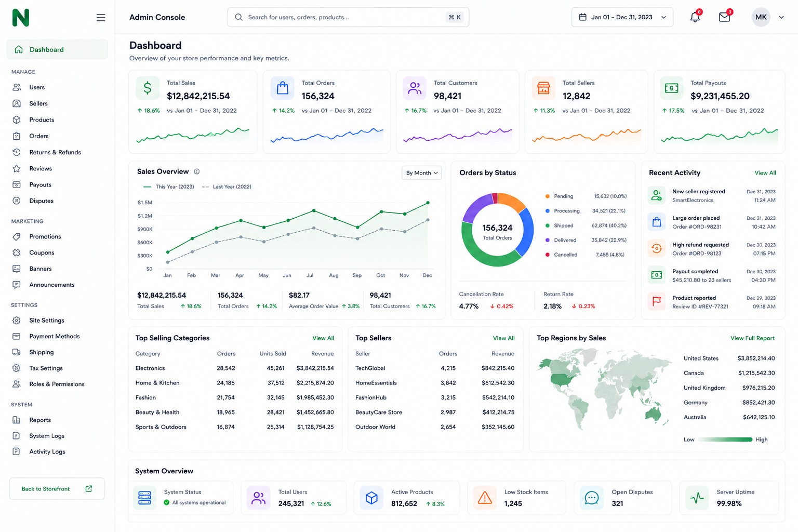Click the Open Disputes chat bubble icon
The width and height of the screenshot is (798, 532).
[x=592, y=498]
